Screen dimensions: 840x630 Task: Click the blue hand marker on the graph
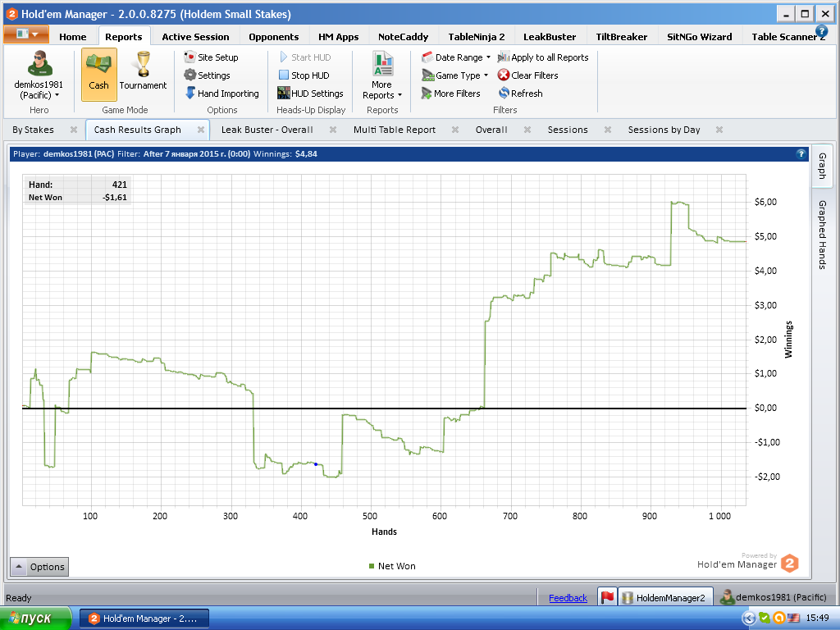click(x=316, y=464)
